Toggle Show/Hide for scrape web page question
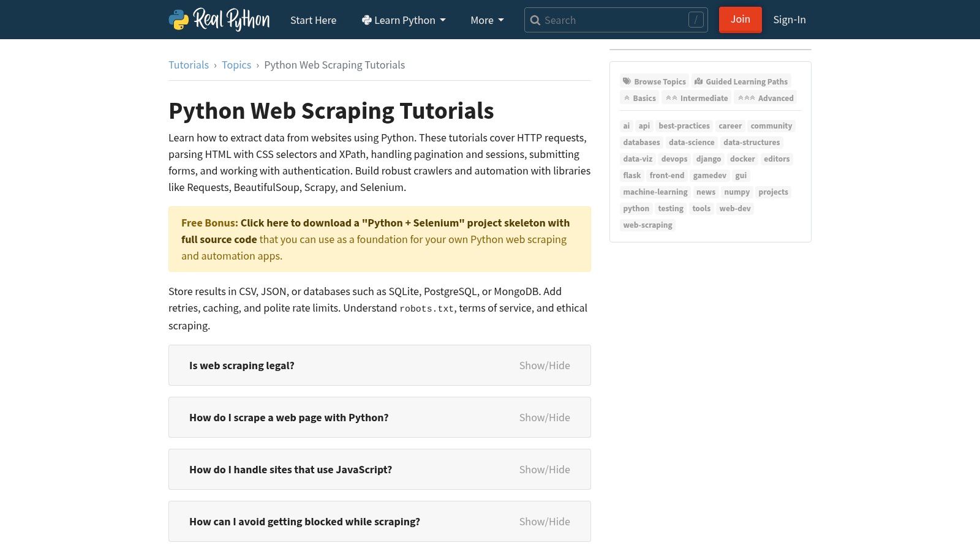Screen dimensions: 980x551 [544, 418]
